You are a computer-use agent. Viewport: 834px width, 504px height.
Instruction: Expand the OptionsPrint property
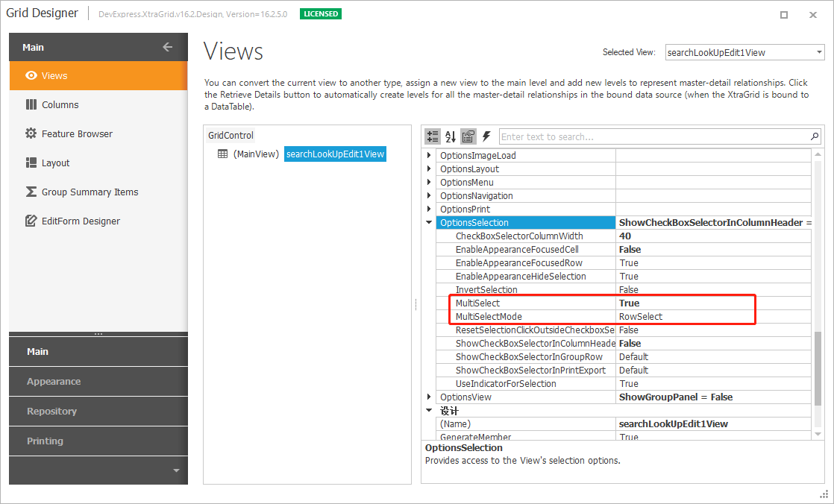[429, 209]
